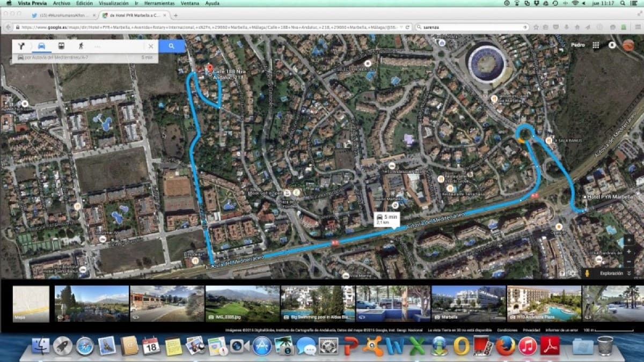Bookmark this page with star icon

pyautogui.click(x=536, y=27)
